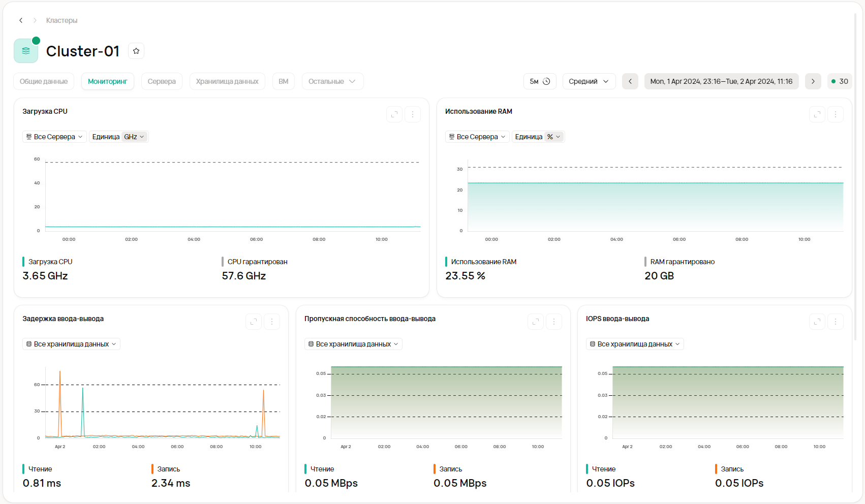The image size is (865, 504).
Task: Toggle the Загрузка CPU legend series
Action: point(50,262)
